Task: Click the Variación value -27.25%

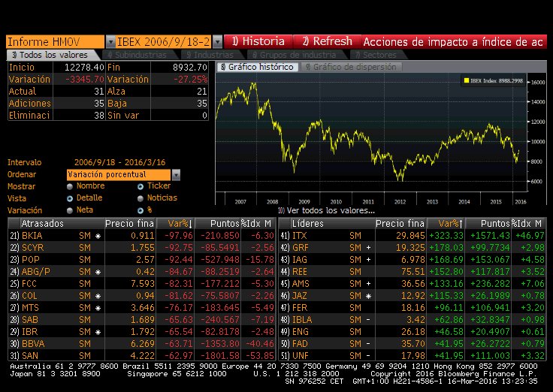Action: (x=190, y=80)
